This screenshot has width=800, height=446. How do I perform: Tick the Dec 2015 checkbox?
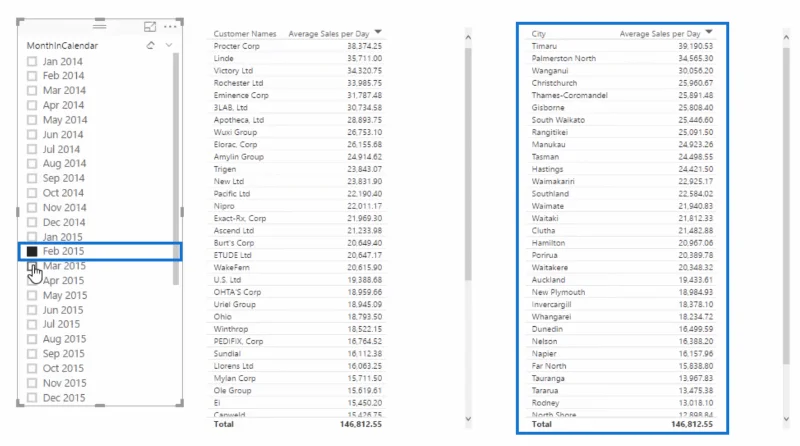click(x=32, y=398)
